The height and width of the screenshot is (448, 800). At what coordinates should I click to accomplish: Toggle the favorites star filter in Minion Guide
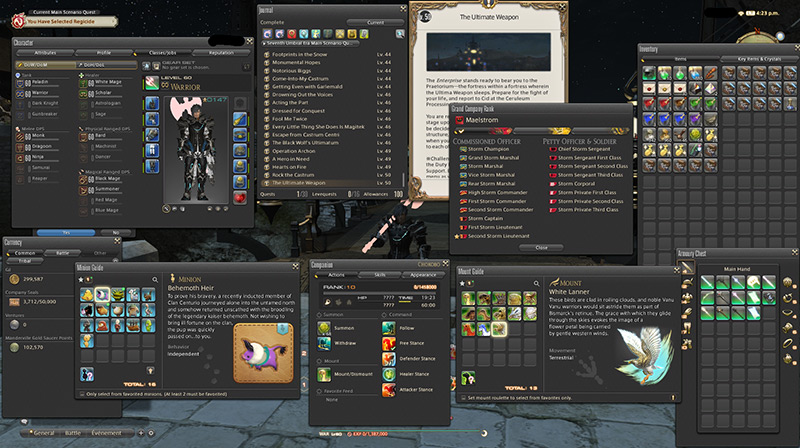tap(81, 280)
